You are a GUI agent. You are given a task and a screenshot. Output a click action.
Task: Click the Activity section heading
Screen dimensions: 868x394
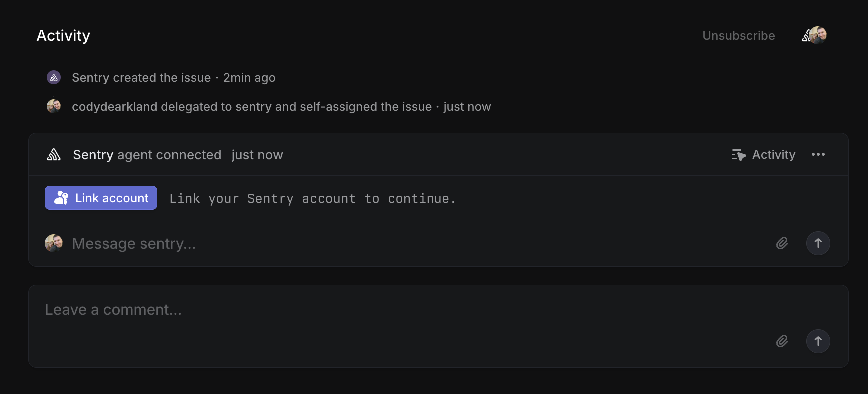tap(63, 35)
